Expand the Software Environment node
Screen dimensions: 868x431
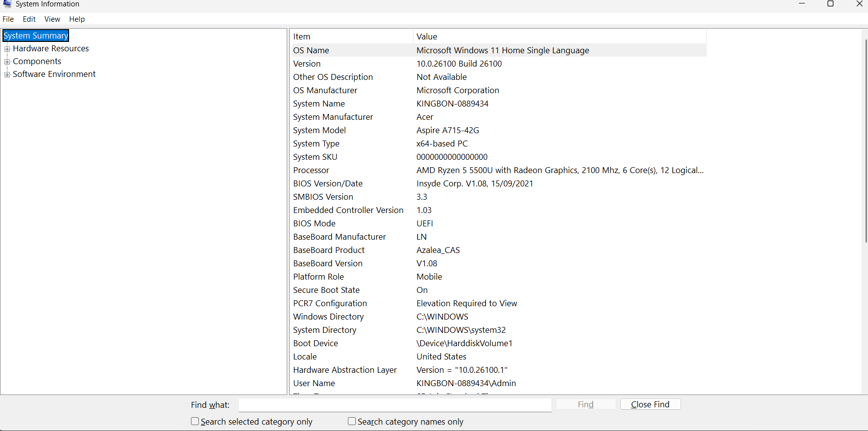tap(7, 74)
